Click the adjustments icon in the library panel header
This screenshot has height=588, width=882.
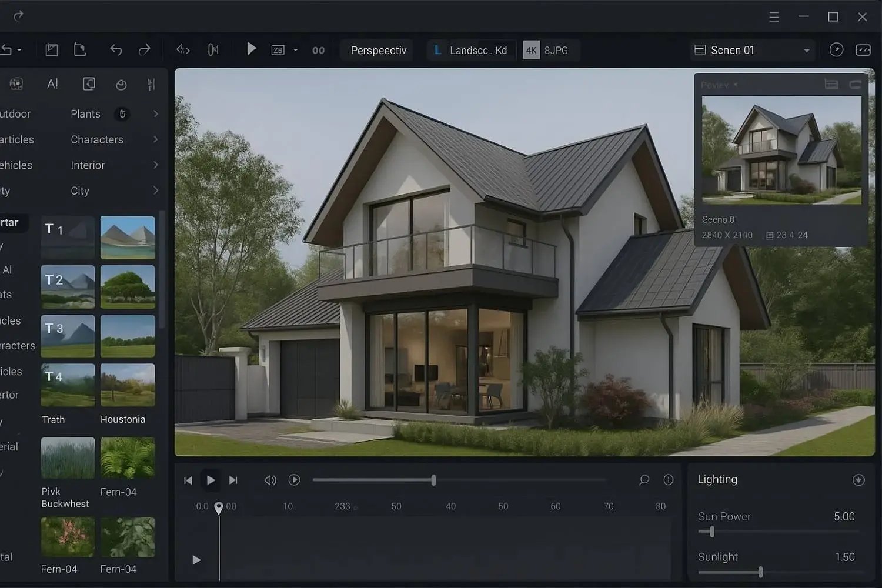[151, 84]
